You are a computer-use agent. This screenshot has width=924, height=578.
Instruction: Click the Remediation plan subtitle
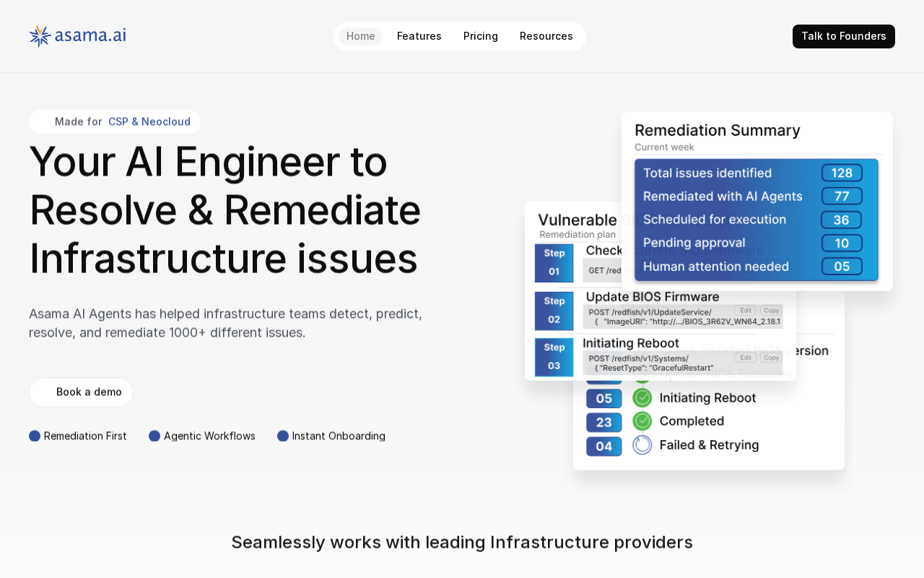click(577, 235)
